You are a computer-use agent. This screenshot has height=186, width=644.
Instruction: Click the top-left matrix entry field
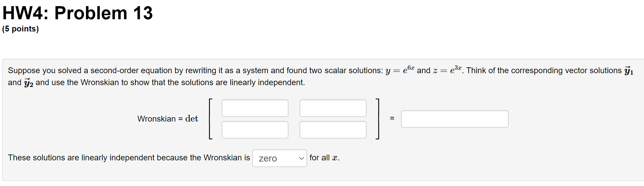255,108
